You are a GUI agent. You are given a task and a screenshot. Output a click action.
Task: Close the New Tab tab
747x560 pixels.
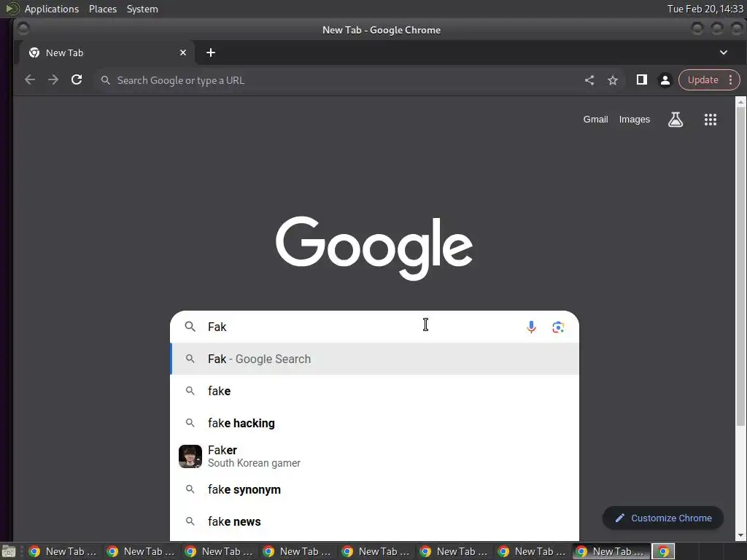[183, 52]
